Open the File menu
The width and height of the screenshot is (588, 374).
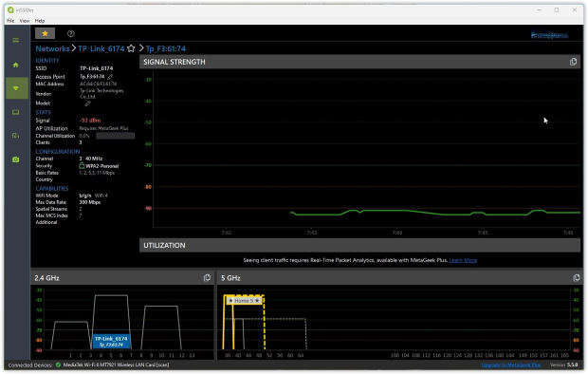[x=10, y=21]
